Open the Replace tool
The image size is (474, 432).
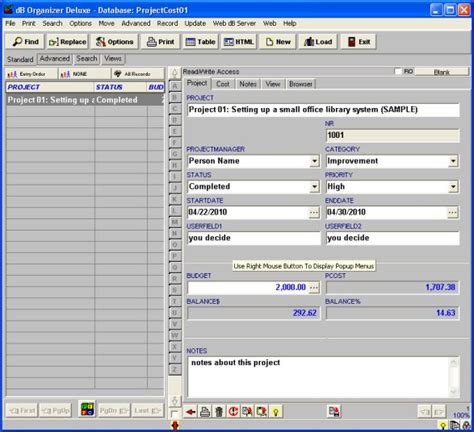68,42
